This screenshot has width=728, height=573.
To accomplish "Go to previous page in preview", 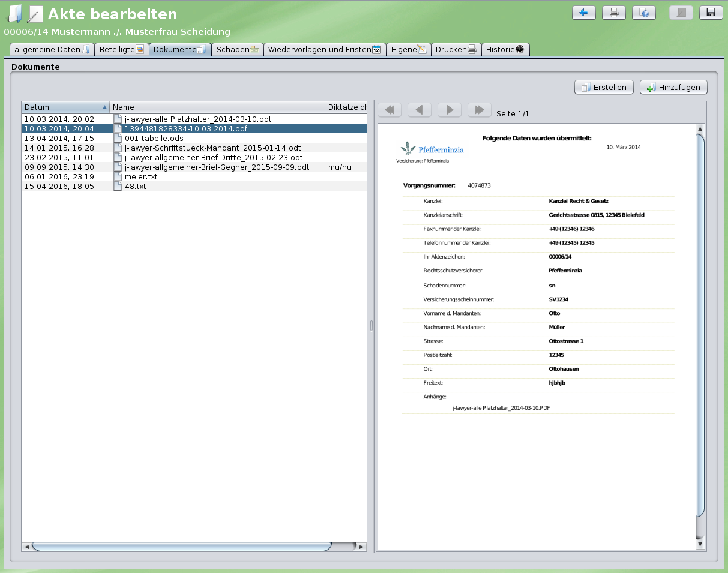I will (419, 110).
